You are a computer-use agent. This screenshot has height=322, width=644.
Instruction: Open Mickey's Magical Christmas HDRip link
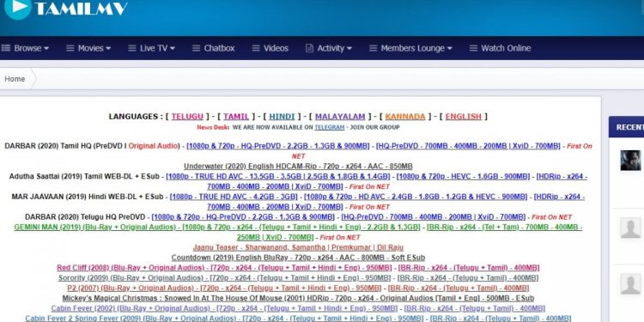[298, 298]
